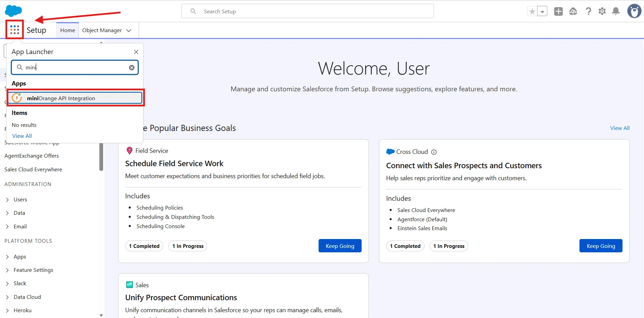Click 1 In Progress badge on Cross Cloud card
Viewport: 644px width, 318px height.
coord(449,246)
